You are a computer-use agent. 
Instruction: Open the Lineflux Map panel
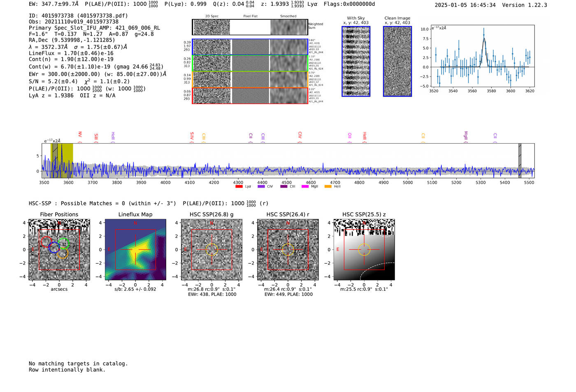(135, 250)
